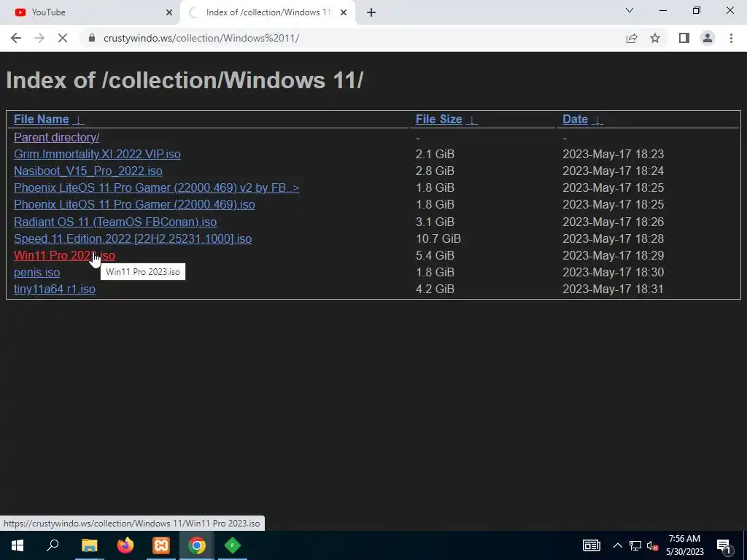Image resolution: width=747 pixels, height=560 pixels.
Task: Open the notification center
Action: pyautogui.click(x=724, y=545)
